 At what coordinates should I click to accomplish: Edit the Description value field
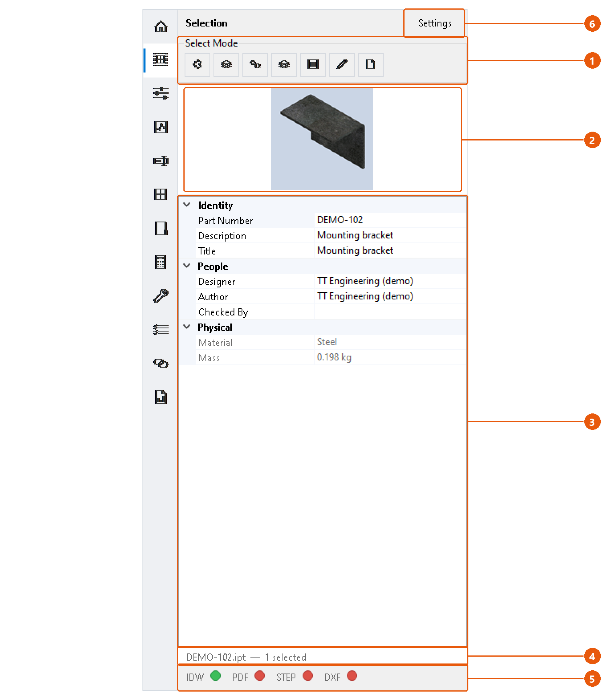[x=390, y=235]
